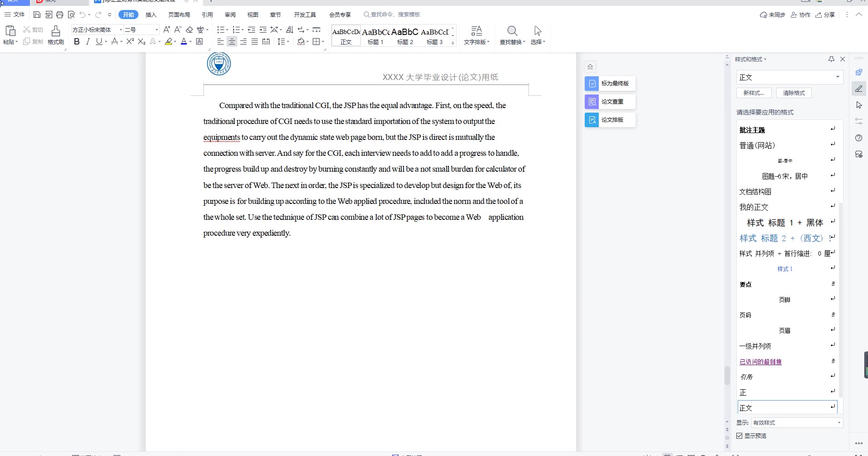
Task: Click the 论文查重 plagiarism check icon
Action: coord(592,102)
